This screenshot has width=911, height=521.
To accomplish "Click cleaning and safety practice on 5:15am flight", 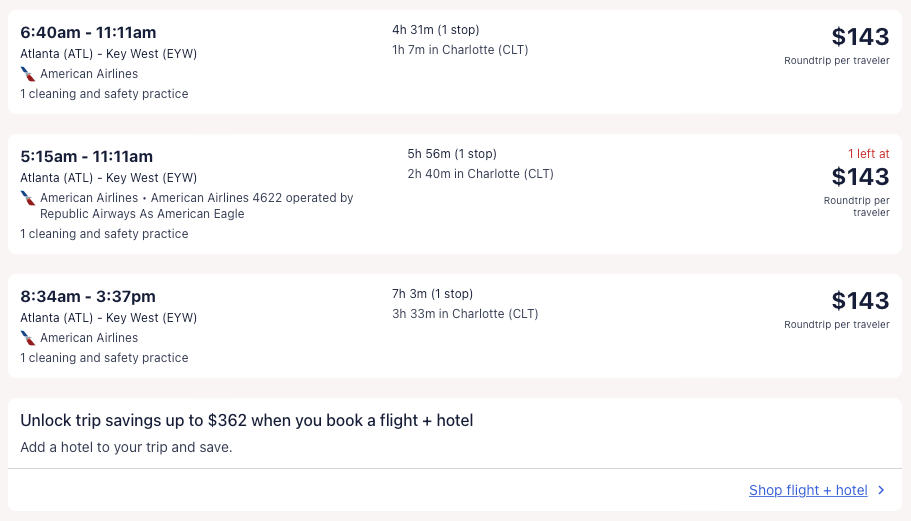I will 104,234.
